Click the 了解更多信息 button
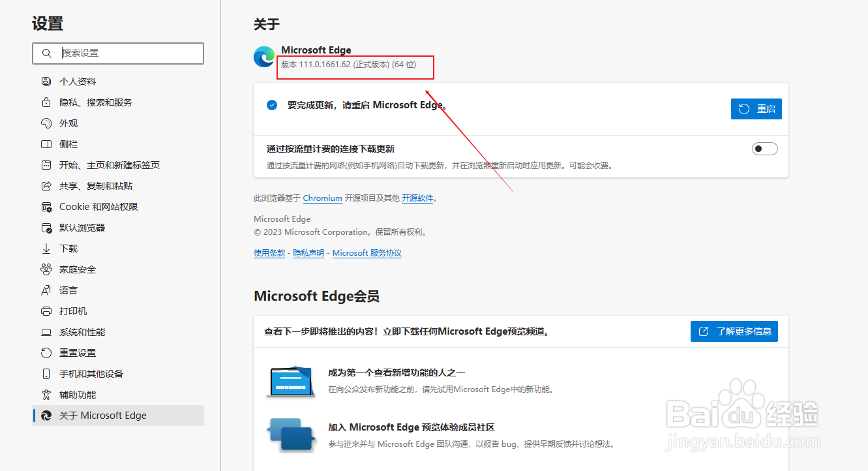 734,331
